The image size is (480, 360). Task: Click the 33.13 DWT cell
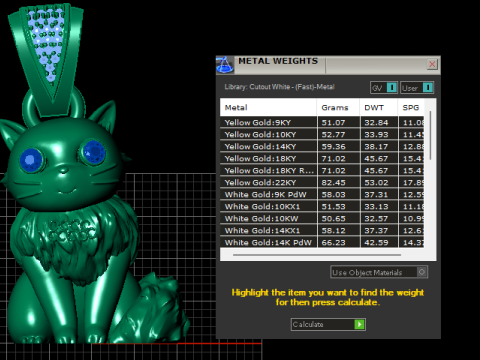click(379, 206)
